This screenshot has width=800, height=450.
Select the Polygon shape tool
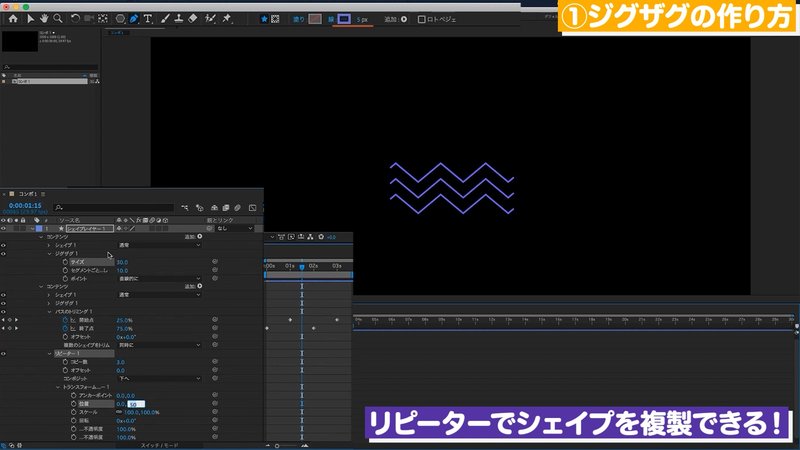(120, 19)
